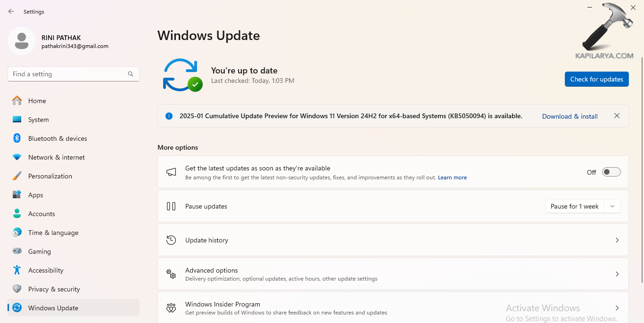The image size is (644, 323).
Task: Click the Gaming controller icon
Action: [x=19, y=251]
